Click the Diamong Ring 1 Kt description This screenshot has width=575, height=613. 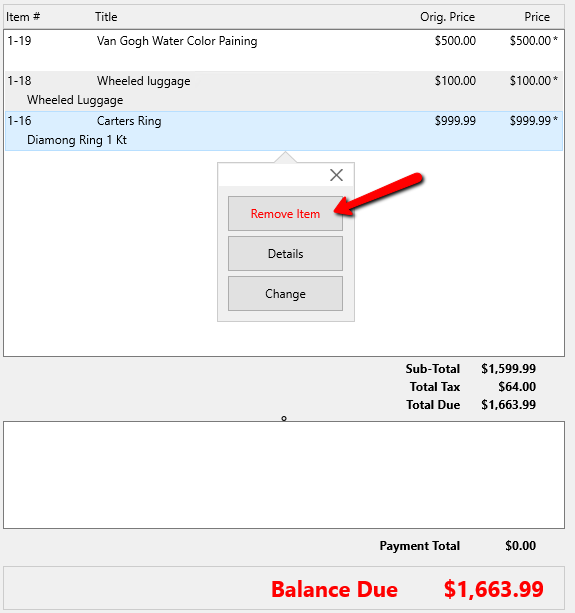click(x=77, y=140)
